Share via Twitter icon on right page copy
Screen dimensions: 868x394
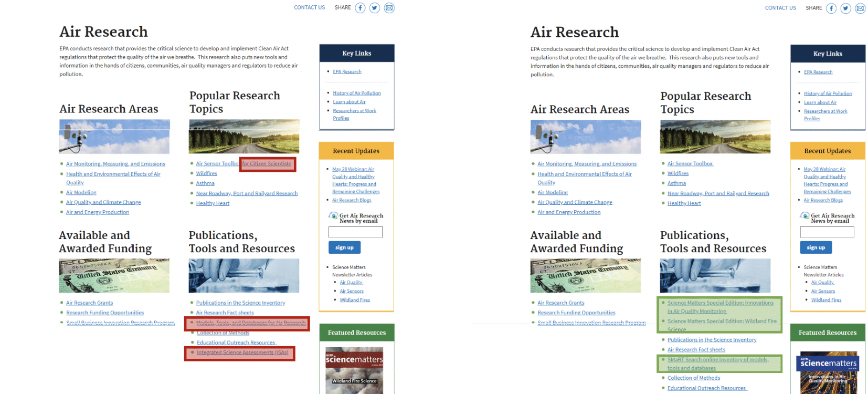pos(845,8)
